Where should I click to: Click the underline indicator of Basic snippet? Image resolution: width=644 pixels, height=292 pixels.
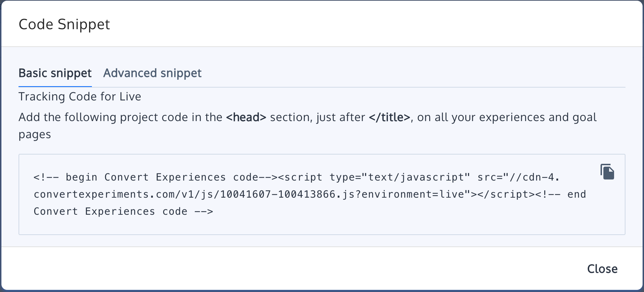[x=55, y=85]
